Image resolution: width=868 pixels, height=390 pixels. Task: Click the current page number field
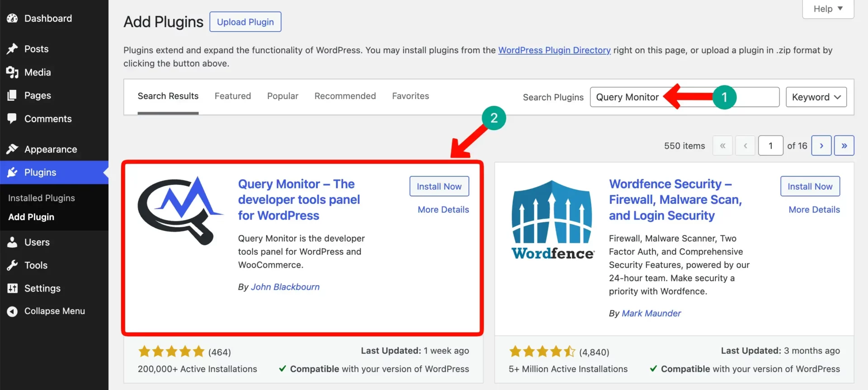(x=770, y=146)
